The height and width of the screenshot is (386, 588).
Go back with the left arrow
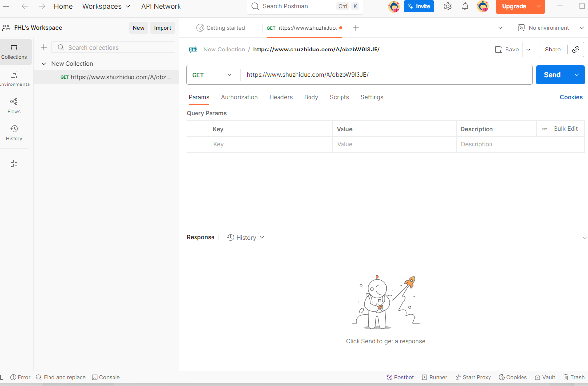pos(25,6)
